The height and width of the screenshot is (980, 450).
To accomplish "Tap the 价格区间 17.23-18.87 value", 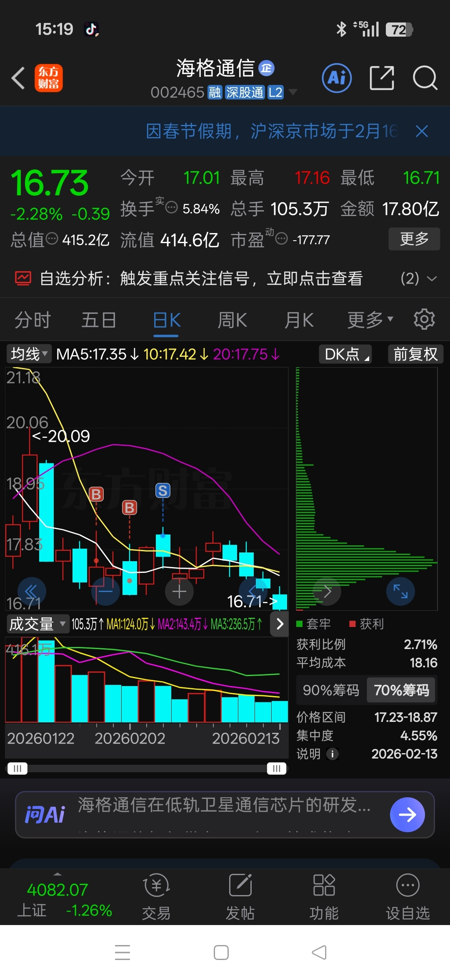I will (x=405, y=717).
